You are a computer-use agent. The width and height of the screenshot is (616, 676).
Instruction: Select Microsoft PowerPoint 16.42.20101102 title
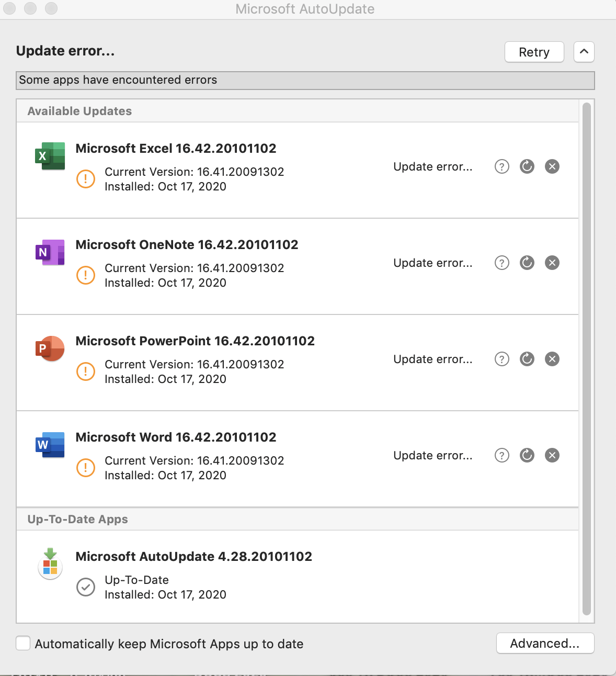pos(195,341)
